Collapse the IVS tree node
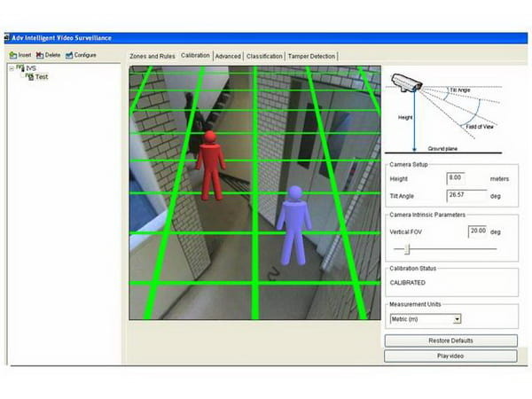The height and width of the screenshot is (399, 532). 10,67
